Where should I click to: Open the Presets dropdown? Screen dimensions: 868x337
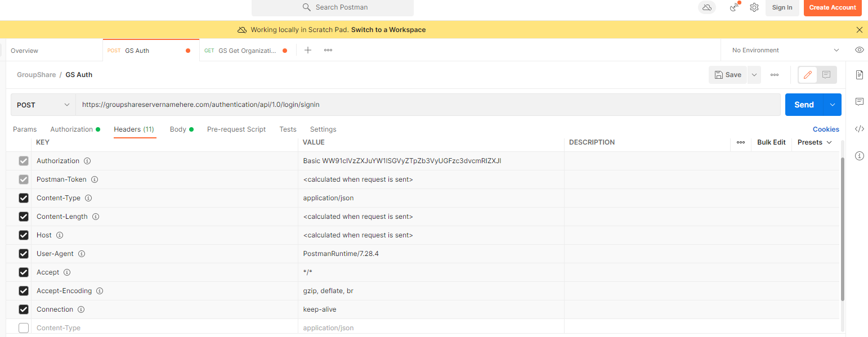tap(815, 142)
